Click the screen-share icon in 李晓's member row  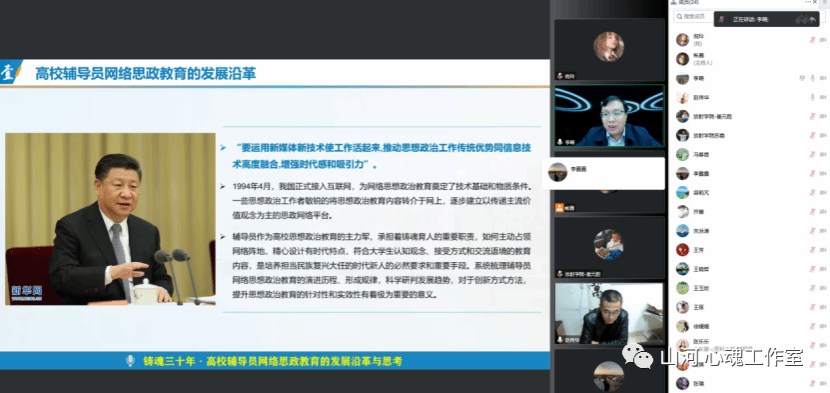pos(802,78)
